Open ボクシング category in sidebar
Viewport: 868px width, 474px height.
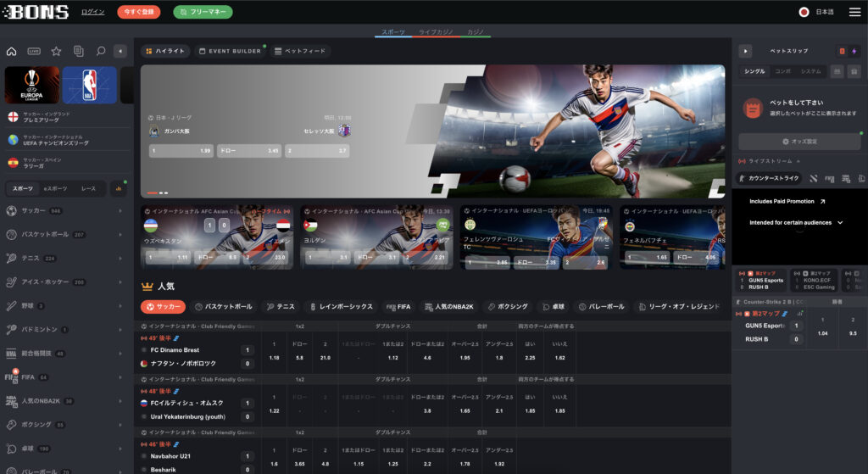point(66,425)
